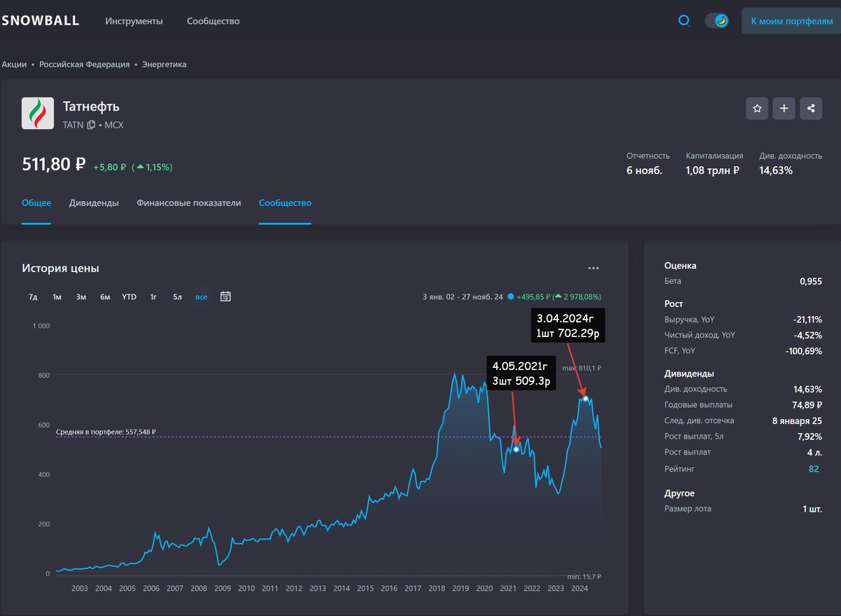The height and width of the screenshot is (616, 841).
Task: Click the Рейтинг value 82
Action: [814, 469]
